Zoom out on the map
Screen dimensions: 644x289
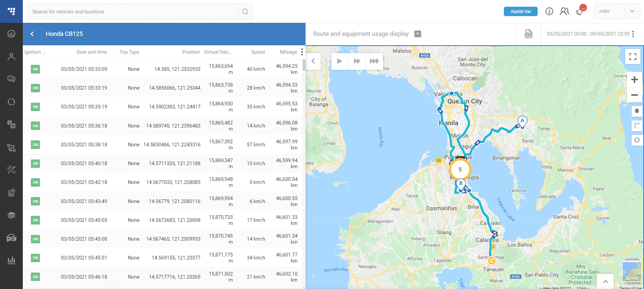(x=634, y=95)
